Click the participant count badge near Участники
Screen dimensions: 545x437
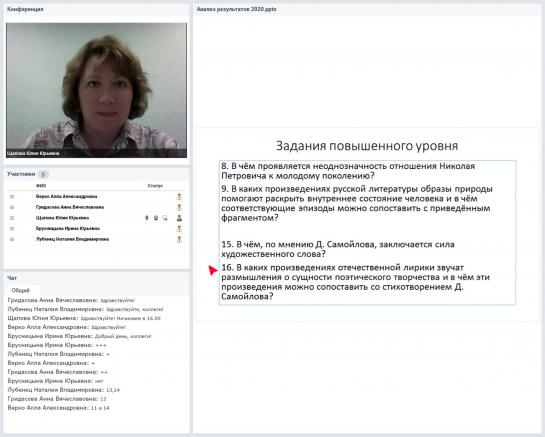(x=43, y=174)
